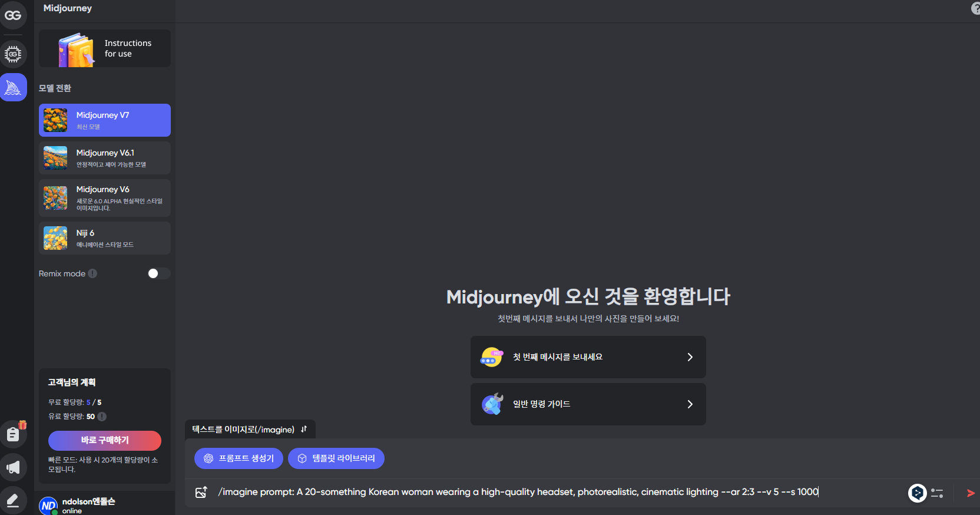Click the GG logo icon in the sidebar
980x515 pixels.
click(x=13, y=15)
